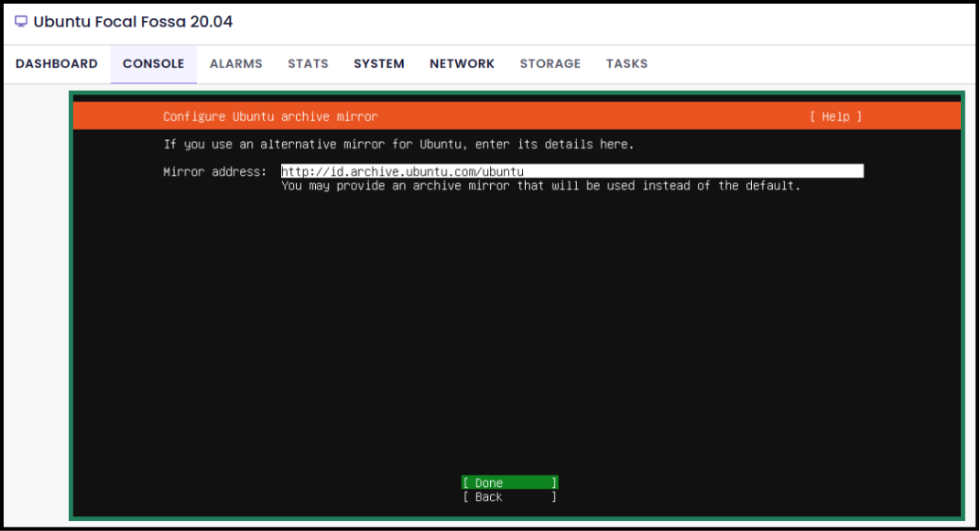980x531 pixels.
Task: Select the Back button
Action: pyautogui.click(x=510, y=497)
